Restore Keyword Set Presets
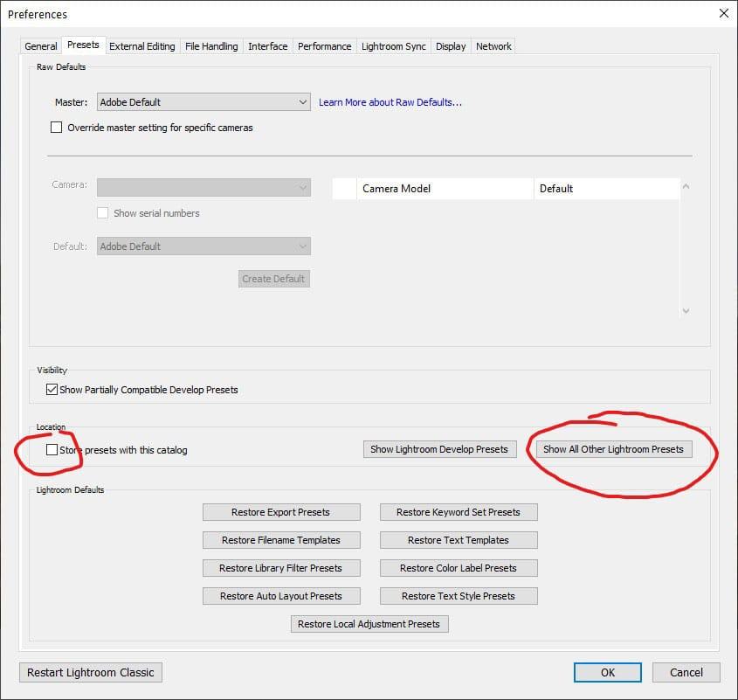The image size is (738, 700). coord(458,512)
